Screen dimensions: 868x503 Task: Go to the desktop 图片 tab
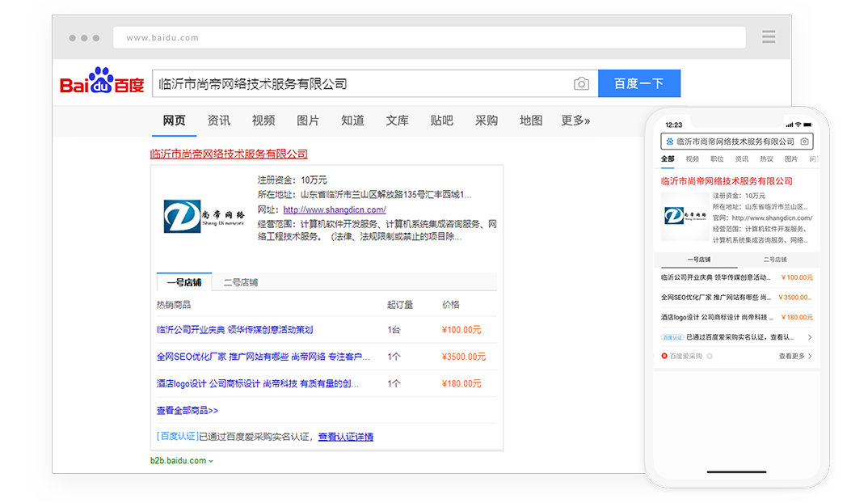[x=308, y=120]
